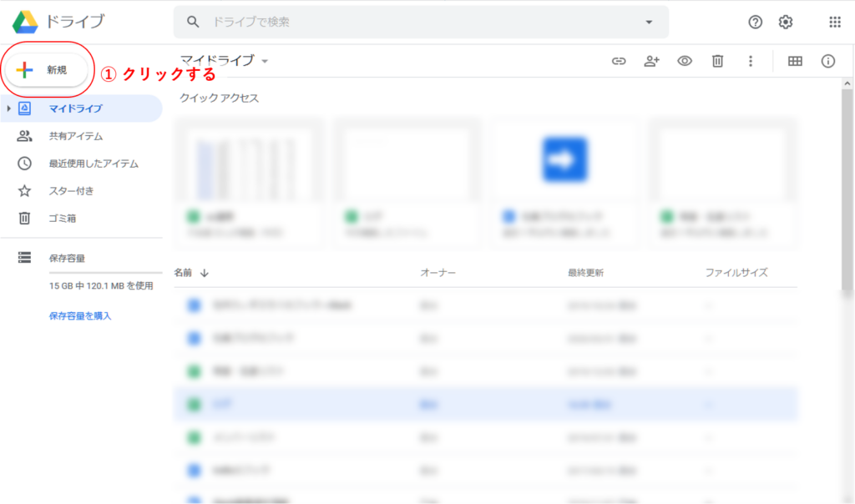Image resolution: width=855 pixels, height=504 pixels.
Task: Open the settings gear icon
Action: [785, 23]
